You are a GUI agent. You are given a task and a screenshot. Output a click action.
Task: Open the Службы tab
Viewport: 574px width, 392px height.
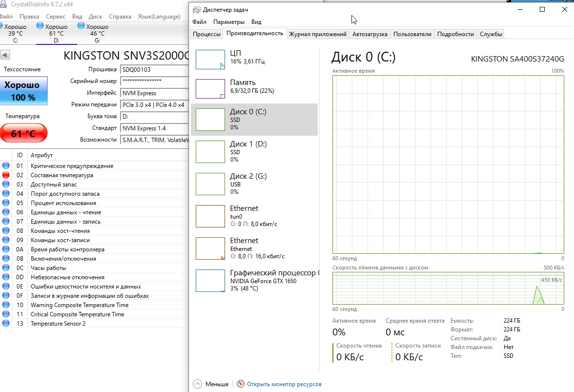(x=491, y=34)
